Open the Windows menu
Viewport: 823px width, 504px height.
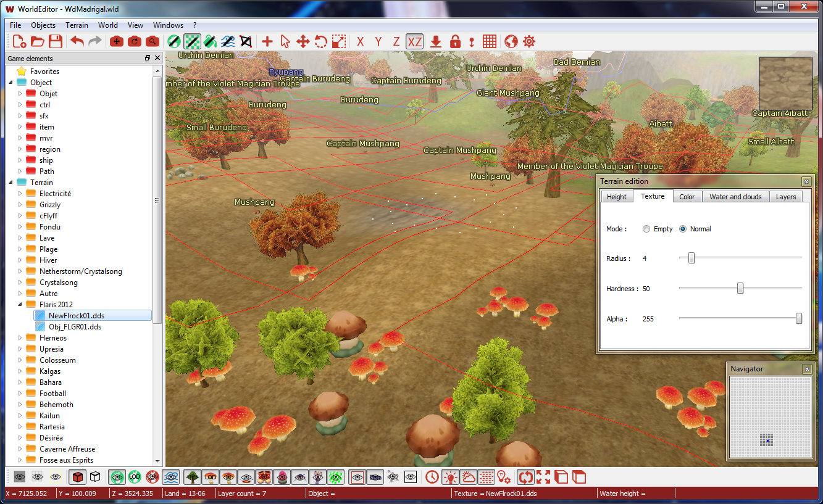[x=168, y=25]
